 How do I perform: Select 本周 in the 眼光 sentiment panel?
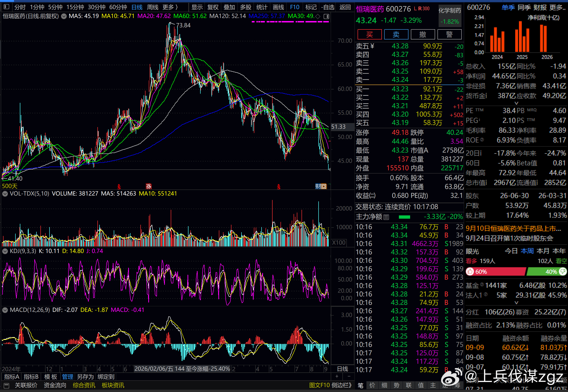coord(527,251)
